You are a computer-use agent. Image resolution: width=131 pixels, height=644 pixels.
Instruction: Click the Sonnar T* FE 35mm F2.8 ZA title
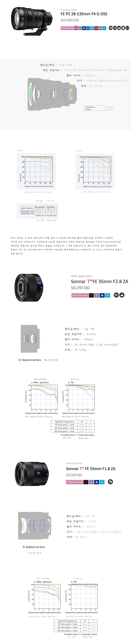pyautogui.click(x=99, y=281)
